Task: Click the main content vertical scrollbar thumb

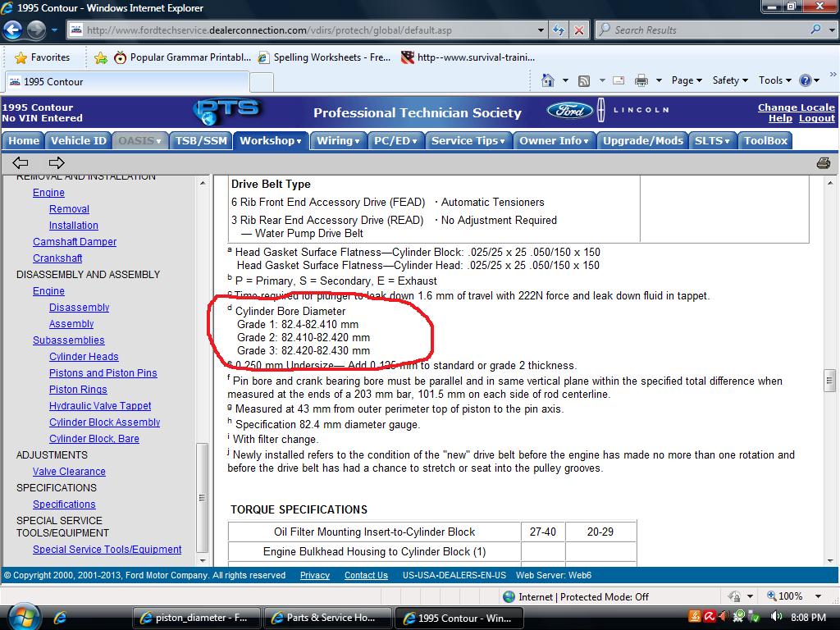Action: (x=829, y=381)
